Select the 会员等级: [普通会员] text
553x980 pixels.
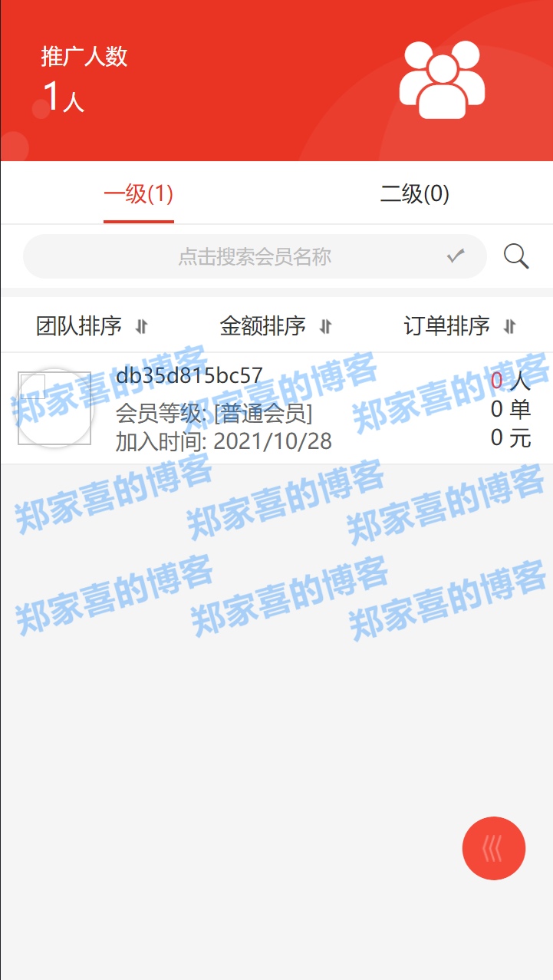pyautogui.click(x=214, y=414)
